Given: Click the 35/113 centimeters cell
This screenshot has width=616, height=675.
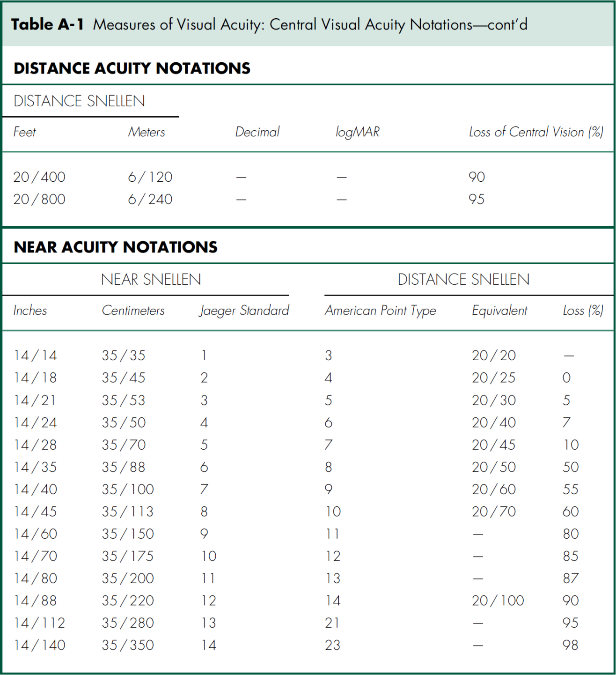Looking at the screenshot, I should click(128, 512).
